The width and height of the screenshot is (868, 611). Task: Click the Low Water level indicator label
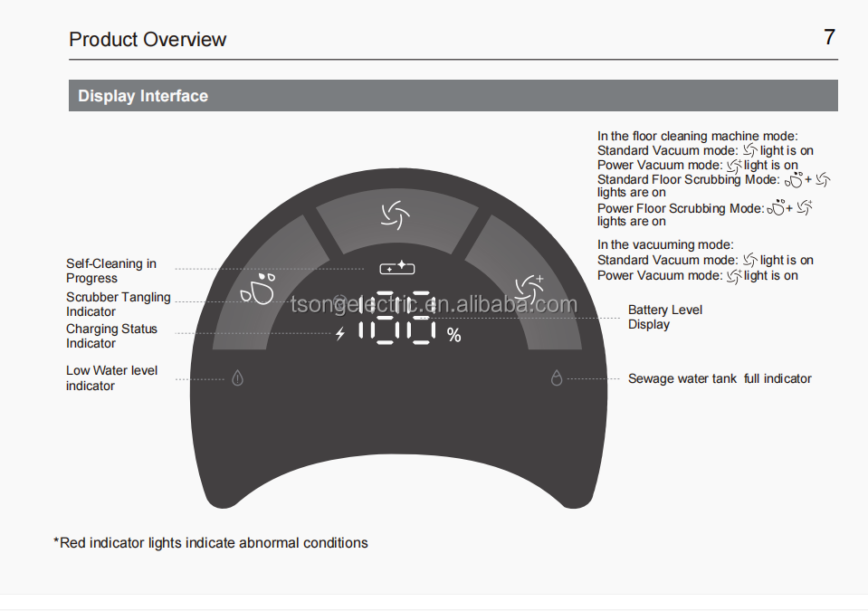111,378
